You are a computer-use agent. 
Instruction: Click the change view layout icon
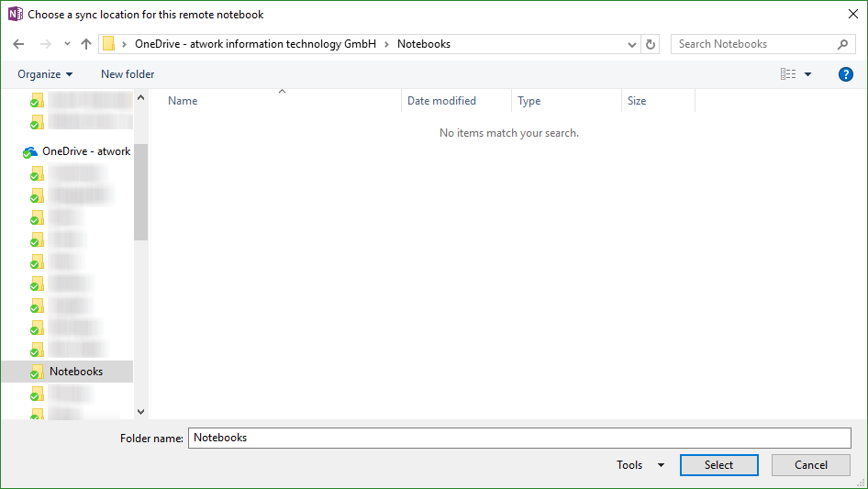click(788, 74)
